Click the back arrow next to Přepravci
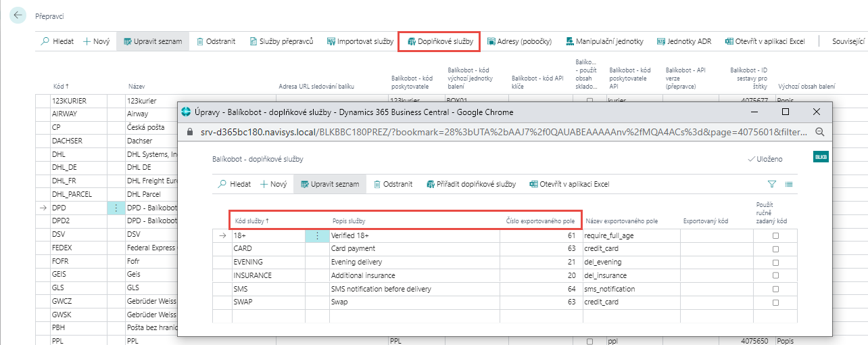Image resolution: width=868 pixels, height=345 pixels. click(x=17, y=16)
